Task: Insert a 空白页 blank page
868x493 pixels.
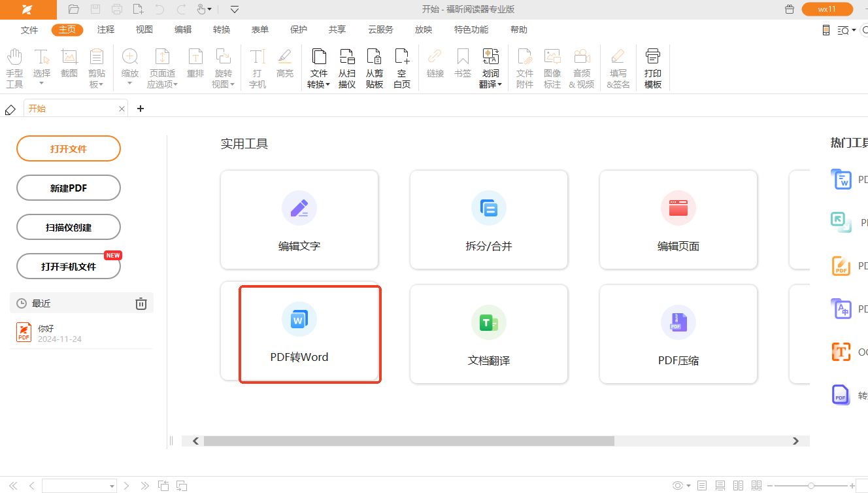Action: [x=402, y=68]
